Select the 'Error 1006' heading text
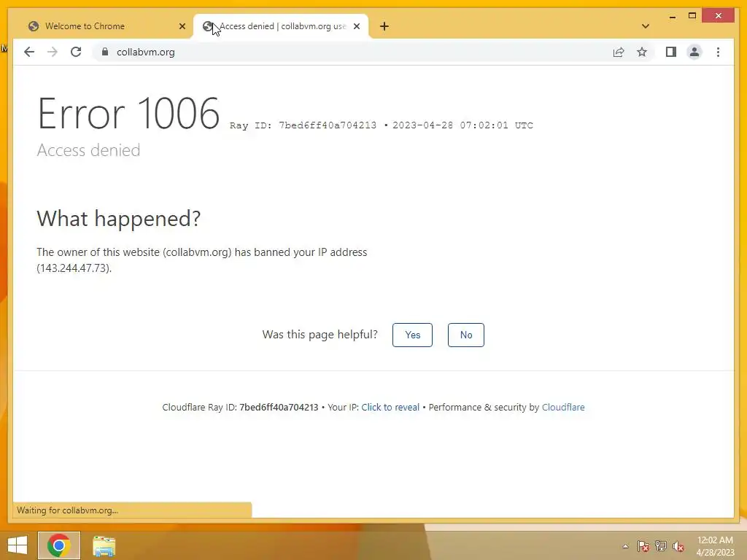Viewport: 747px width, 560px height. coord(128,113)
